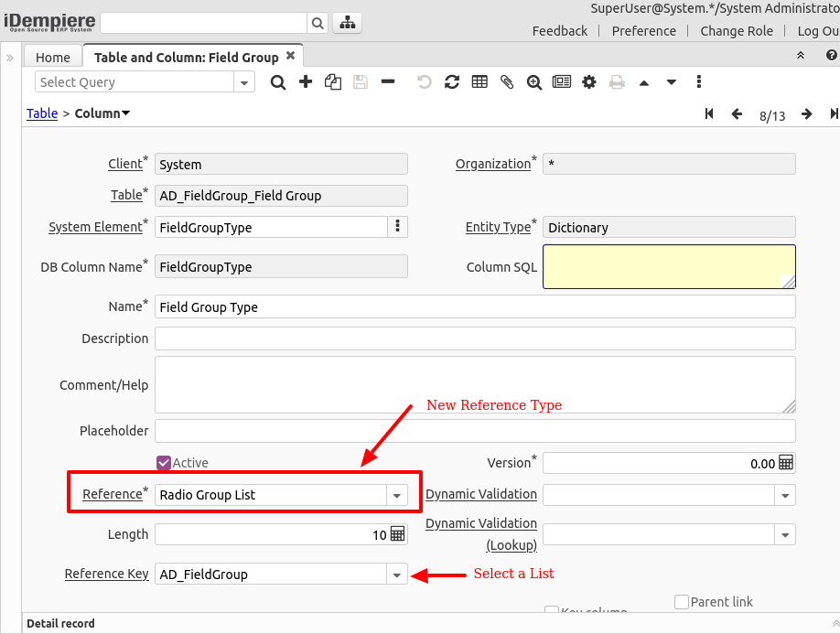This screenshot has height=634, width=840.
Task: Check the Key column checkbox
Action: pyautogui.click(x=553, y=611)
